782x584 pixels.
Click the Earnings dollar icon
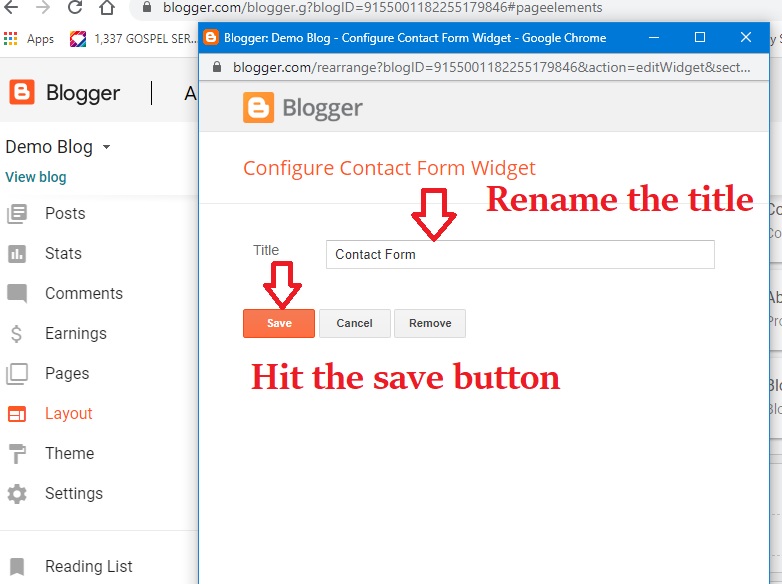pyautogui.click(x=16, y=334)
